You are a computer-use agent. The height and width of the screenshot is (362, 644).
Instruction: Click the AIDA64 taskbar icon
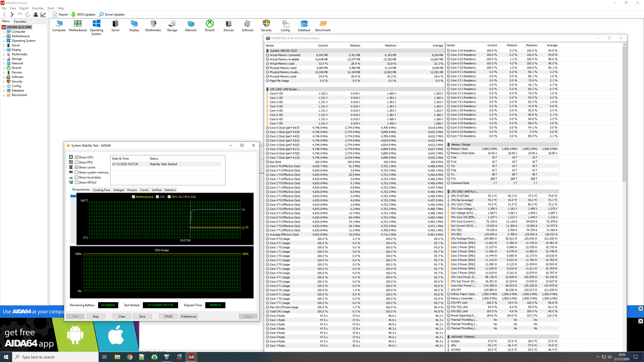click(191, 357)
